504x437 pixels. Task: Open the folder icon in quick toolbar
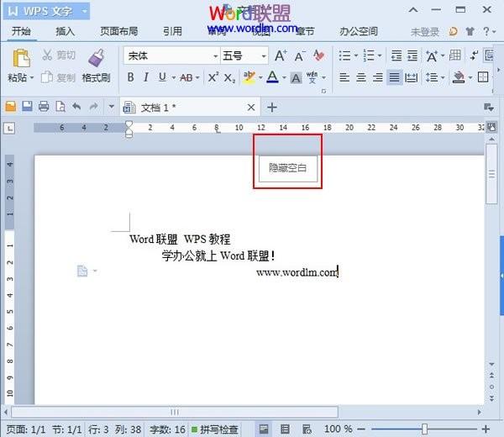(x=11, y=107)
